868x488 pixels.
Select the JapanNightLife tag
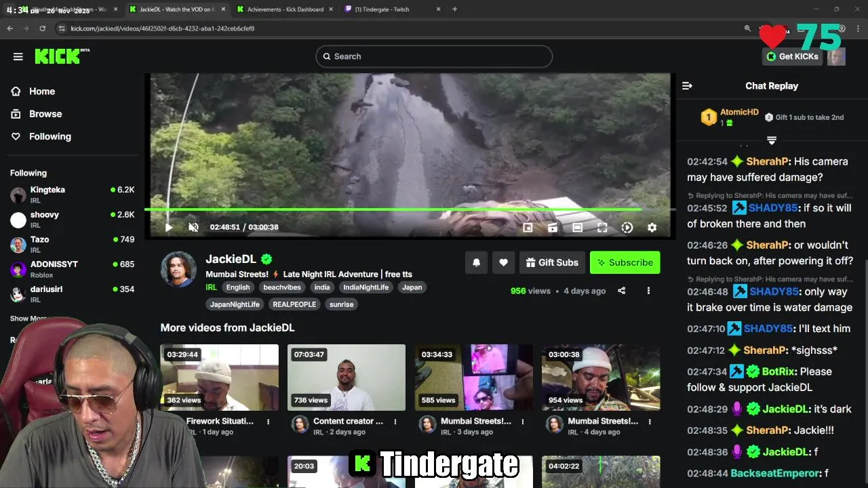click(x=235, y=304)
